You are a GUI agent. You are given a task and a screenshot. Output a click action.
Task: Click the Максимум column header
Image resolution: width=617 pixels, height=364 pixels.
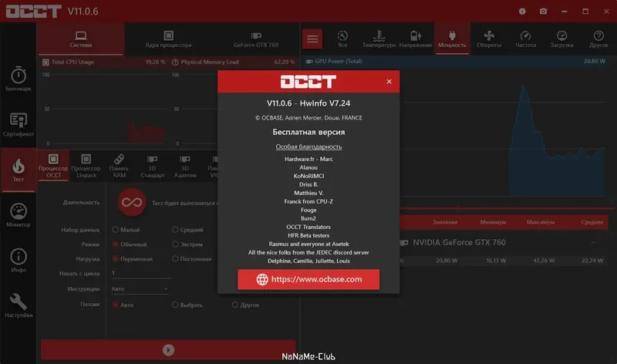tap(541, 222)
